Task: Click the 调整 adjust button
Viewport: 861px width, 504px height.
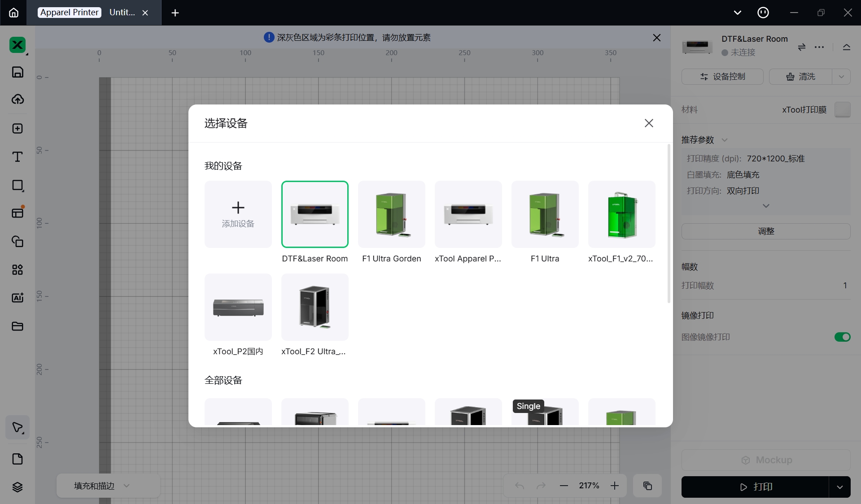Action: coord(765,231)
